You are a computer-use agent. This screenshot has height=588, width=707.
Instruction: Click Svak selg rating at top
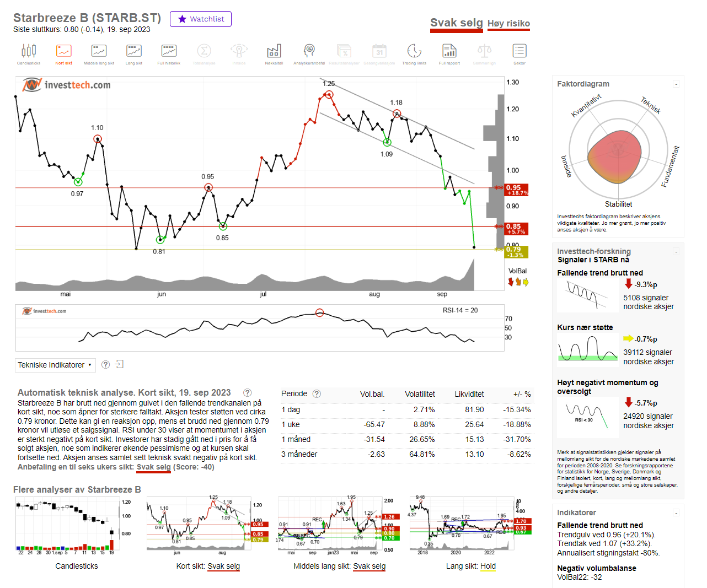pyautogui.click(x=457, y=23)
